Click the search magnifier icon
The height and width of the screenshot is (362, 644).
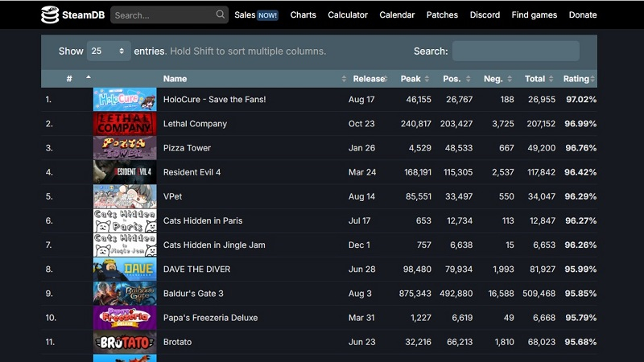221,14
